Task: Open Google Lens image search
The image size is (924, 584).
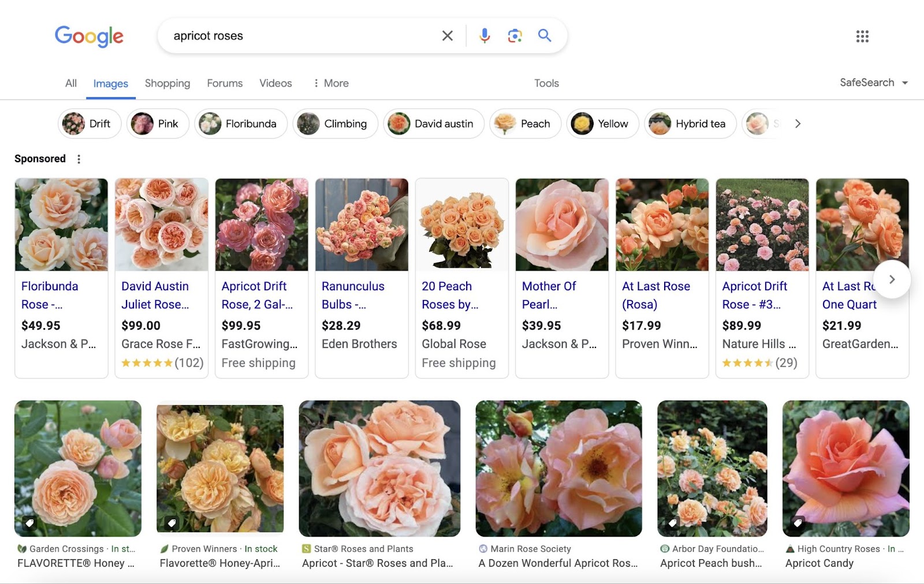Action: click(514, 35)
